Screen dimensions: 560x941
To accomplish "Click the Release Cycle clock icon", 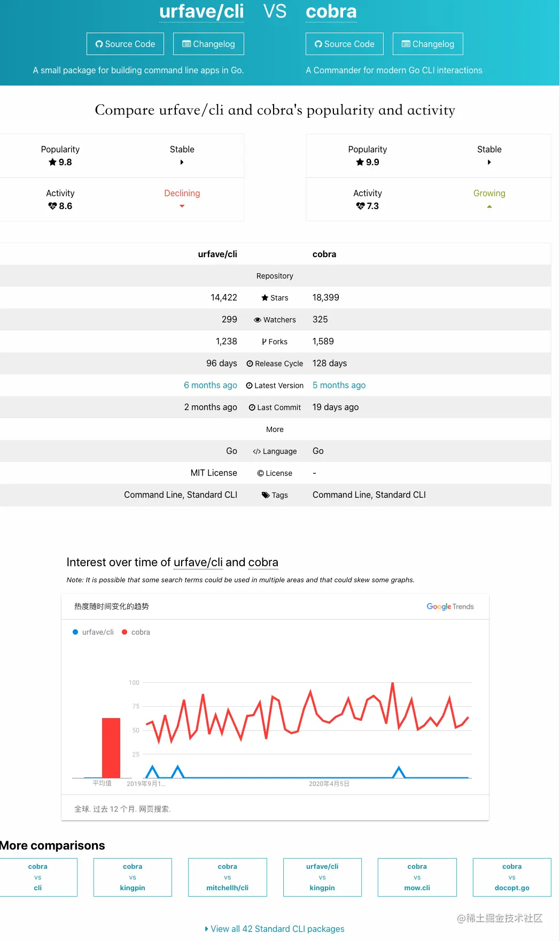I will [x=250, y=364].
